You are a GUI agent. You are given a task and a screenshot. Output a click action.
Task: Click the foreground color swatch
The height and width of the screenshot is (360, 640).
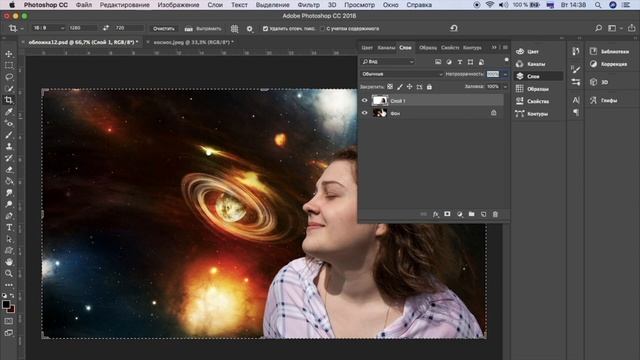coord(6,304)
